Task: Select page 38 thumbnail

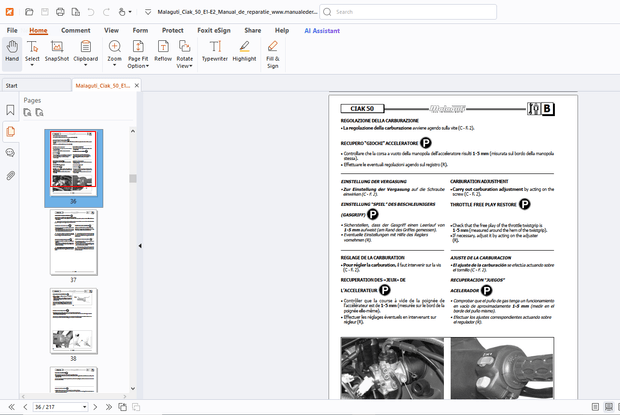Action: [74, 321]
